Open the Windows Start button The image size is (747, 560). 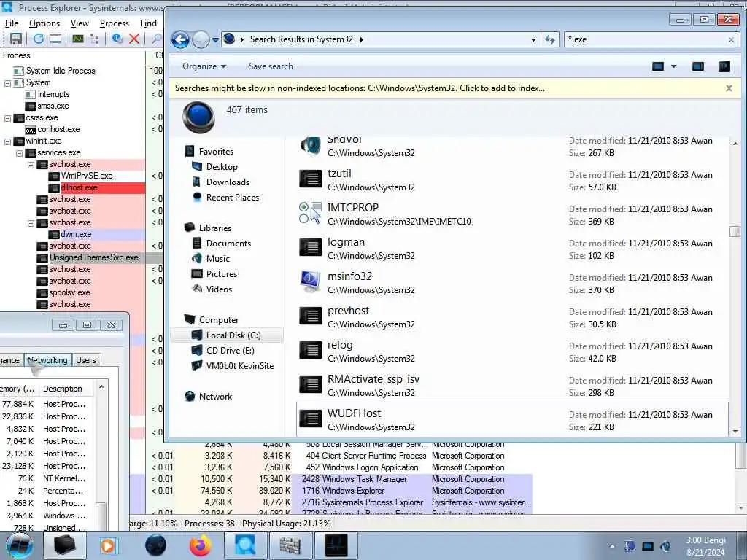pos(20,545)
